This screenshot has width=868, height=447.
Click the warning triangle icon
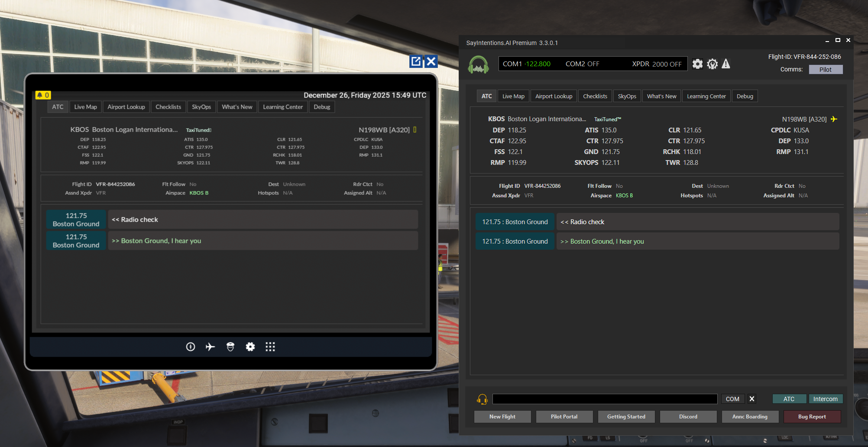tap(726, 64)
